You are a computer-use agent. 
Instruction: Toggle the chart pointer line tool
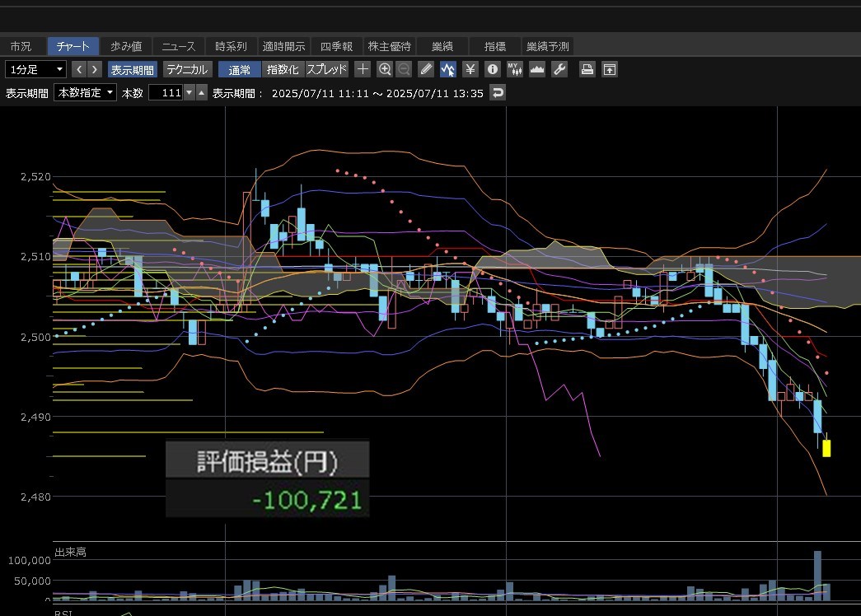click(x=447, y=69)
